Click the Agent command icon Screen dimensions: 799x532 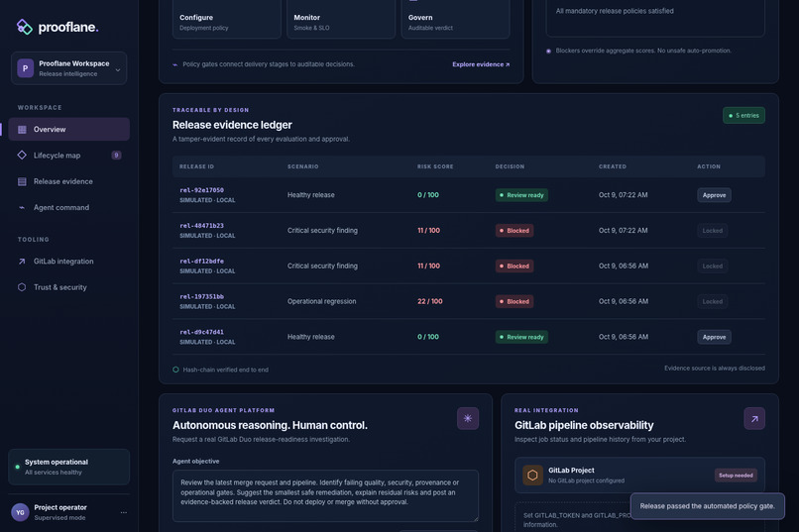[22, 208]
